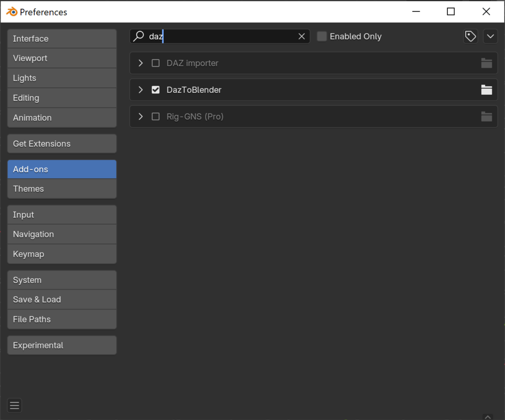Toggle the Enabled Only checkbox

point(322,37)
